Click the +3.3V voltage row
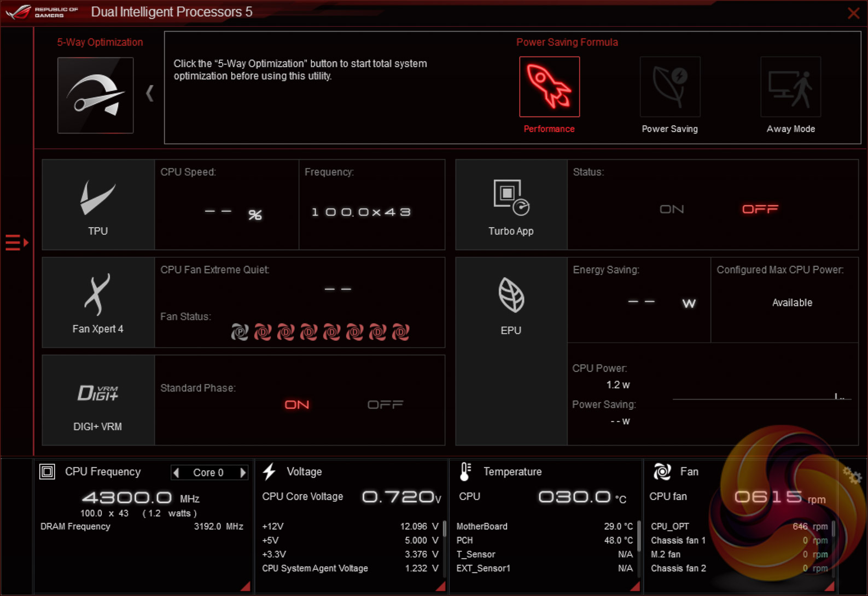This screenshot has width=868, height=596. pyautogui.click(x=350, y=554)
